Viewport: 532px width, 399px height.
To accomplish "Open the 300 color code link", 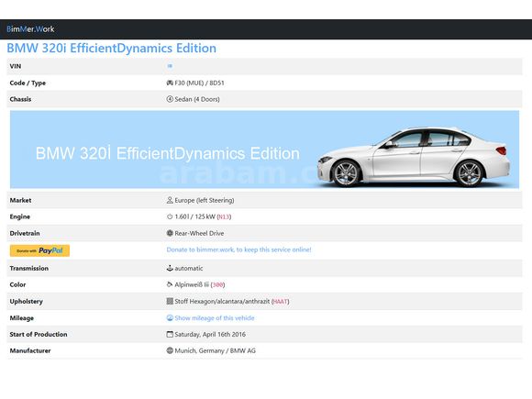I will click(217, 284).
